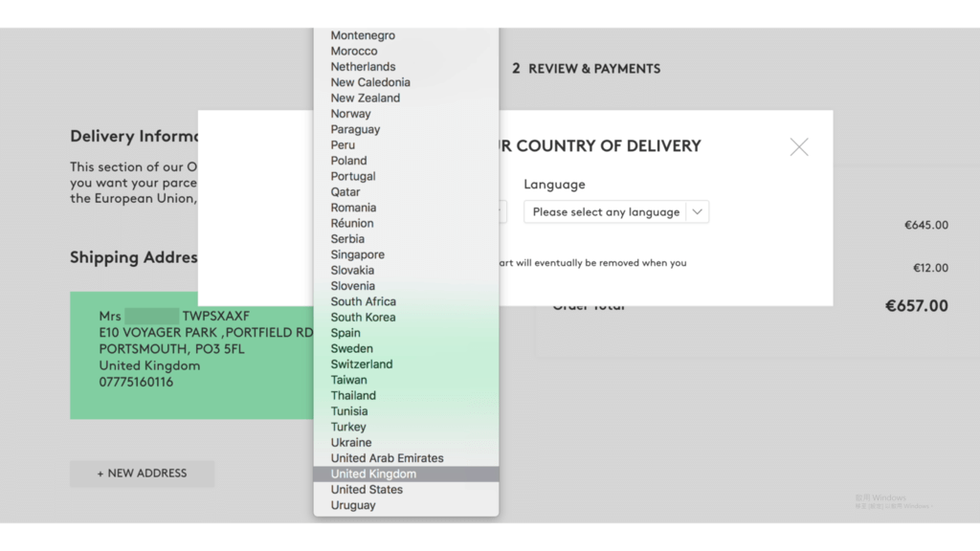Choose Slovakia from the list
The width and height of the screenshot is (980, 551).
click(x=406, y=270)
